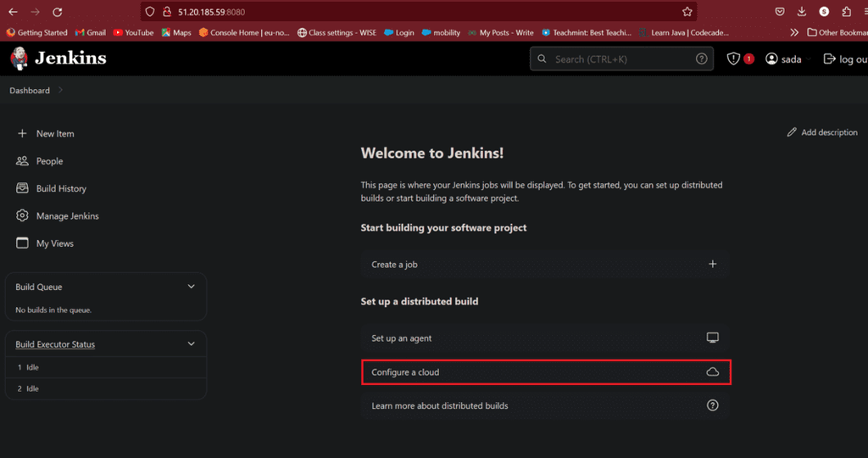Click the Firefox account avatar icon
This screenshot has height=458, width=868.
824,12
